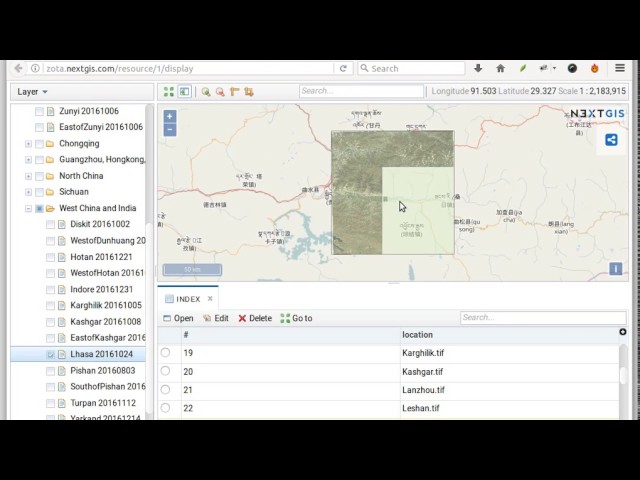The width and height of the screenshot is (640, 480).
Task: Open the browser hamburger menu
Action: [620, 68]
